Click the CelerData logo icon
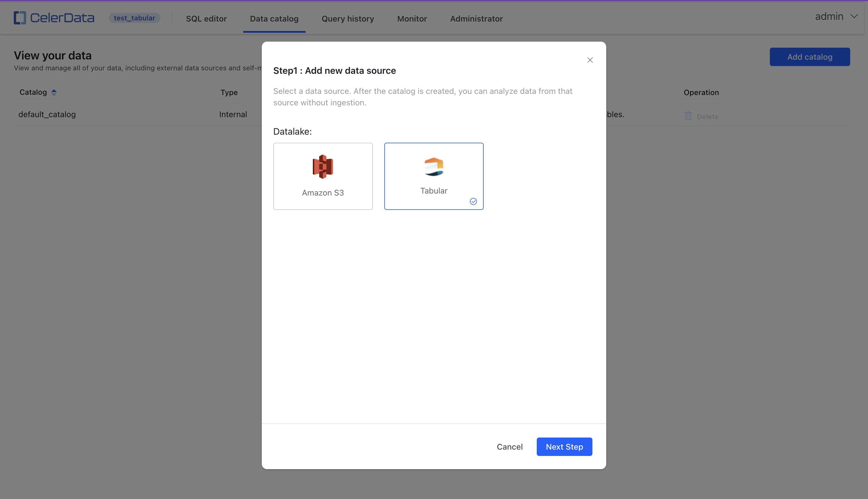Image resolution: width=868 pixels, height=499 pixels. [20, 17]
